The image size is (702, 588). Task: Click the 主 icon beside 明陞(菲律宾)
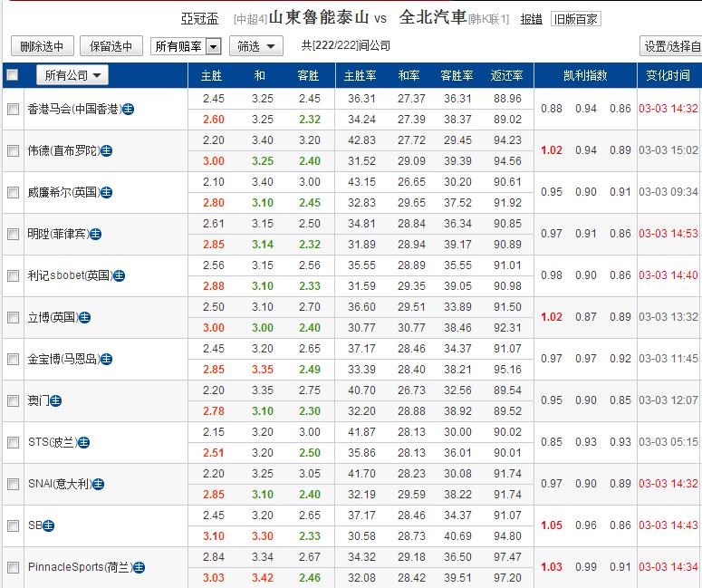click(x=95, y=235)
